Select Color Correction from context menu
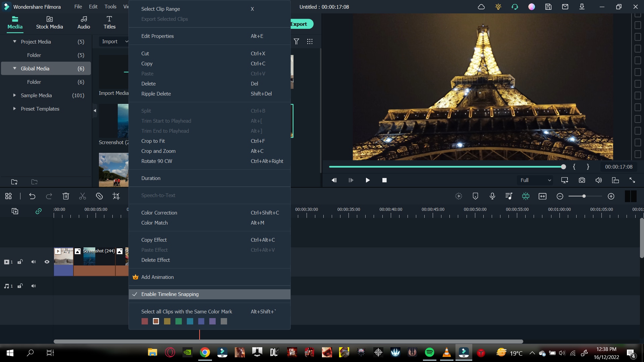The image size is (644, 362). click(159, 213)
